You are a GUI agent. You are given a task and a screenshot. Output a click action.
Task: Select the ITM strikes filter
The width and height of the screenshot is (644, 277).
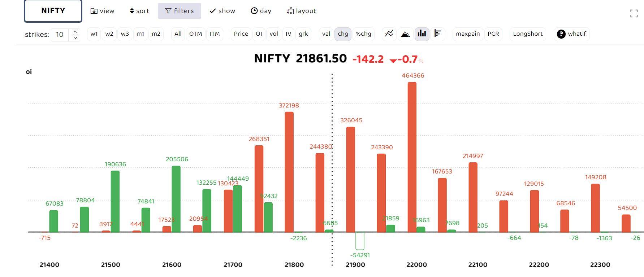[215, 34]
